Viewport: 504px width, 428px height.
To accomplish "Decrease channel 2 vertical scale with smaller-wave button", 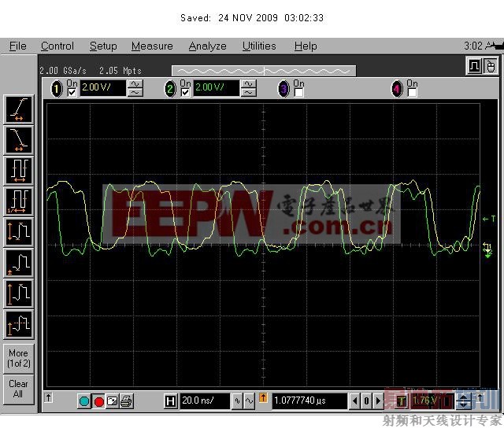I will (x=249, y=93).
